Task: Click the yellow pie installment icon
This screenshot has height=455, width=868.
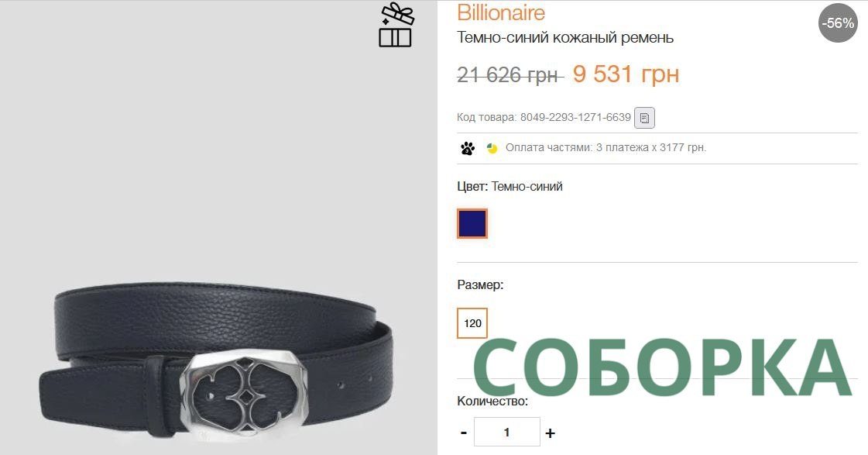Action: 492,148
